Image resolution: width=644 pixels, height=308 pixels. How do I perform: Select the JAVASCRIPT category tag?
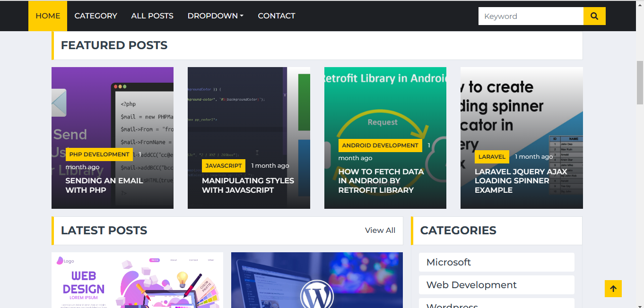[x=224, y=166]
